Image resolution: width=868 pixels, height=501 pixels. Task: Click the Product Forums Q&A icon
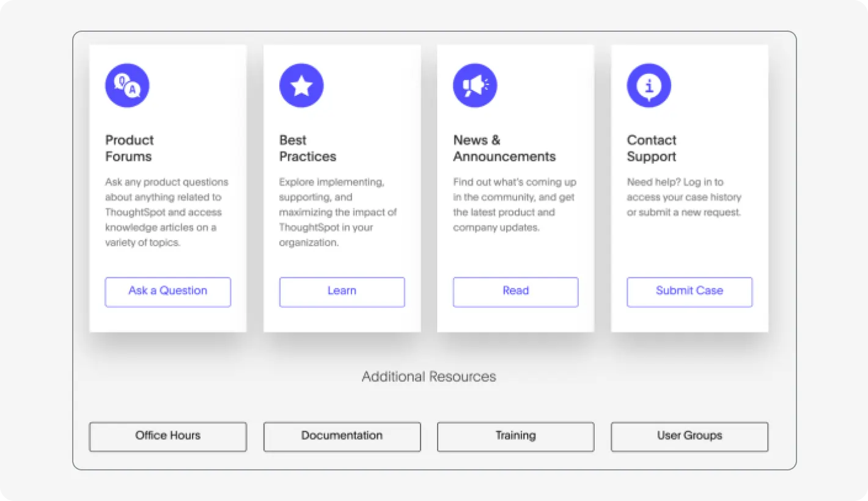tap(127, 85)
